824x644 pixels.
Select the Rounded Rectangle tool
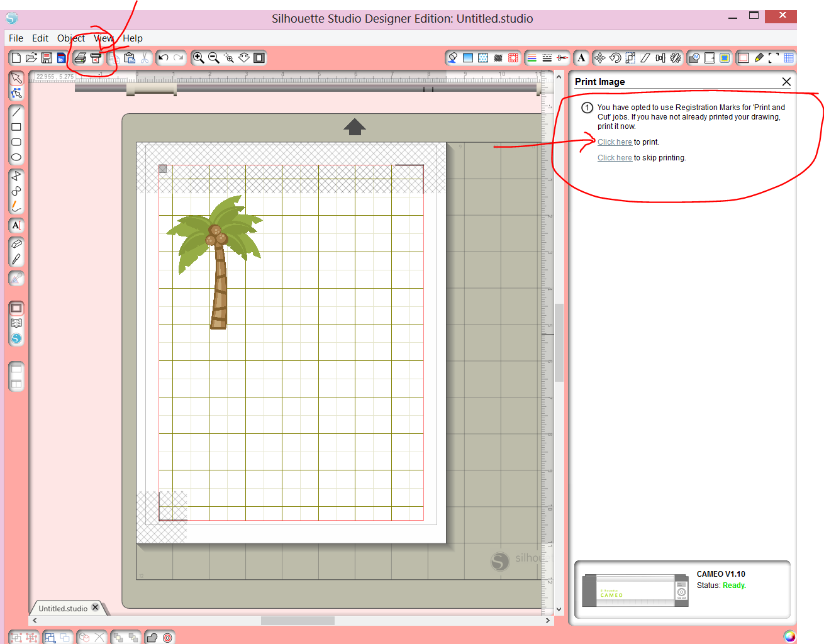[16, 142]
